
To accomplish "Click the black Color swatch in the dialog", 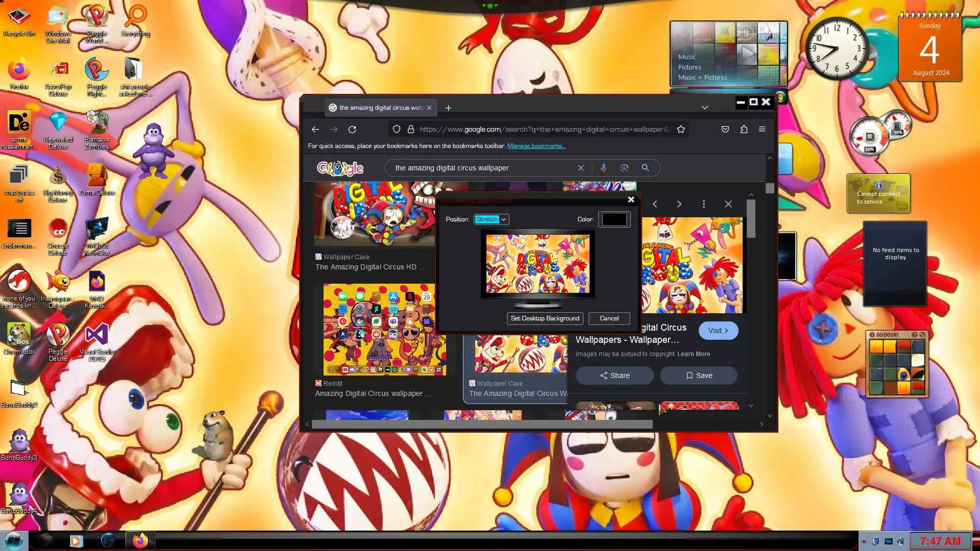I will click(614, 219).
